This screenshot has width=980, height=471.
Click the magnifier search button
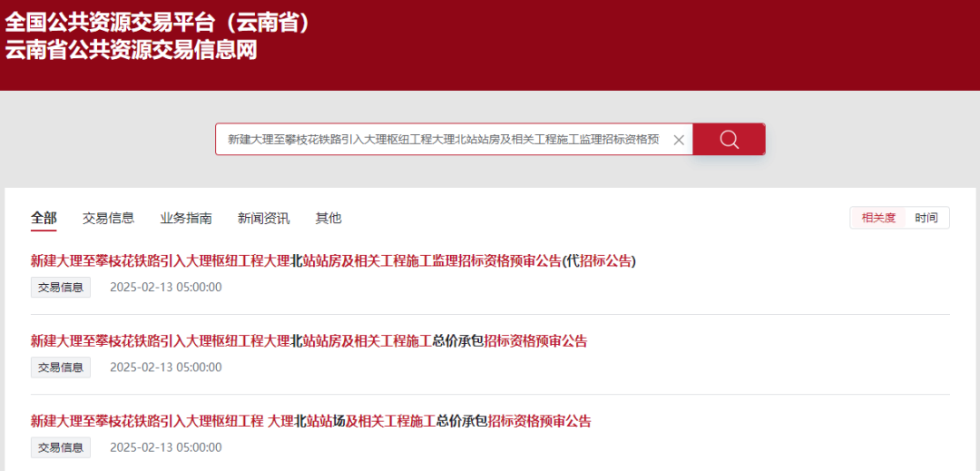coord(729,139)
